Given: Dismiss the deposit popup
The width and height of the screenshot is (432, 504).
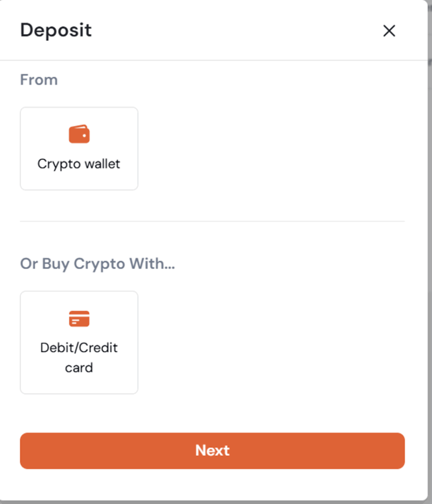Looking at the screenshot, I should [389, 31].
